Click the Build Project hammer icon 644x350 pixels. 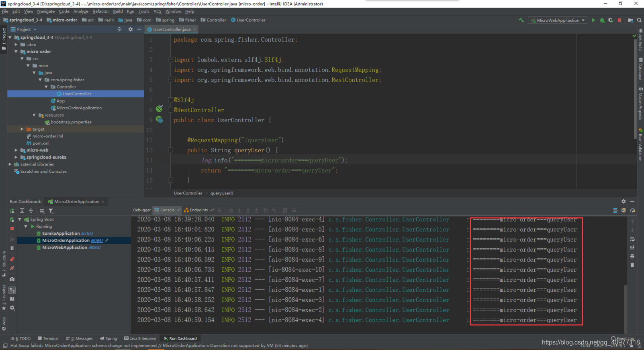click(x=521, y=20)
